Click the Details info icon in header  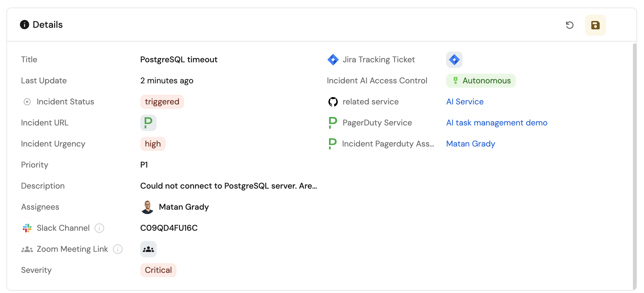[x=25, y=25]
